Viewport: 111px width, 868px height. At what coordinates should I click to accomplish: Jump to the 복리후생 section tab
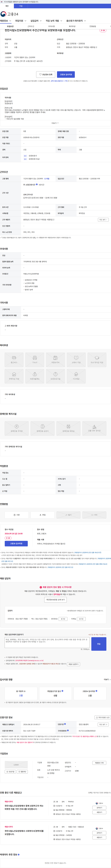pyautogui.click(x=72, y=26)
